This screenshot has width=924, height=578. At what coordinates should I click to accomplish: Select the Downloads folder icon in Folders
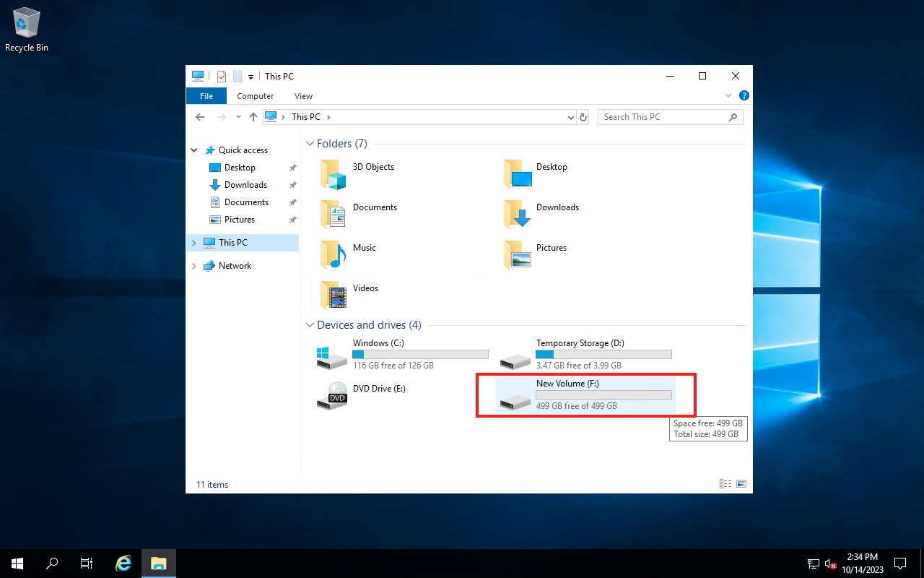[518, 215]
